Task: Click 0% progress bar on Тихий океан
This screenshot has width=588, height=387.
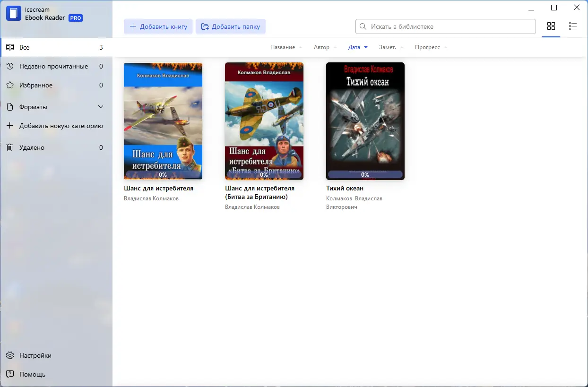Action: pyautogui.click(x=365, y=174)
